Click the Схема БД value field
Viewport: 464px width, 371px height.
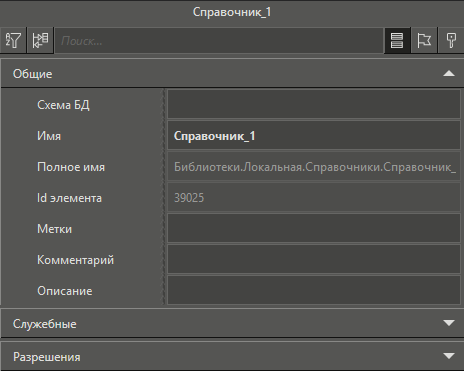(314, 104)
